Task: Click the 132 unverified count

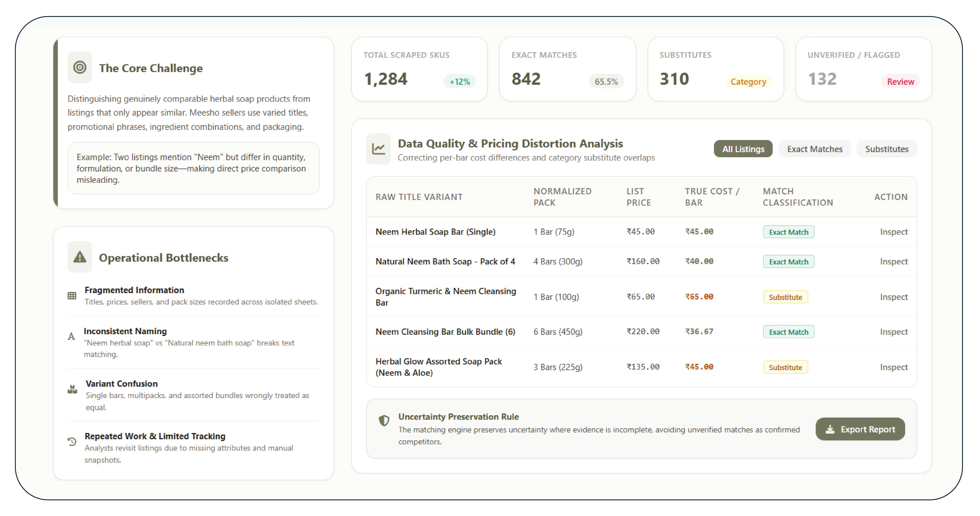Action: pos(822,79)
